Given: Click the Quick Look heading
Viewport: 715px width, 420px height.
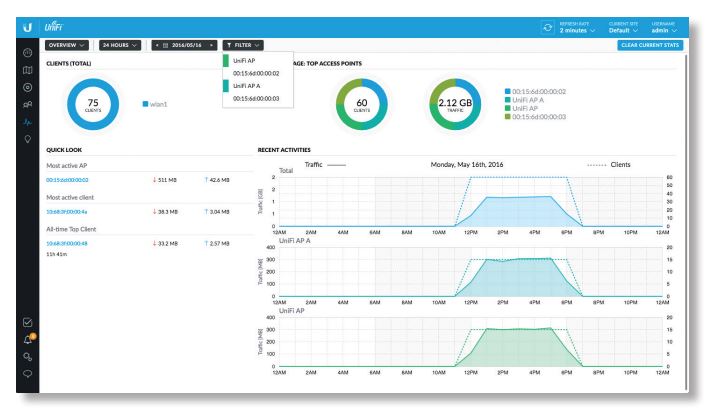Looking at the screenshot, I should coord(64,150).
